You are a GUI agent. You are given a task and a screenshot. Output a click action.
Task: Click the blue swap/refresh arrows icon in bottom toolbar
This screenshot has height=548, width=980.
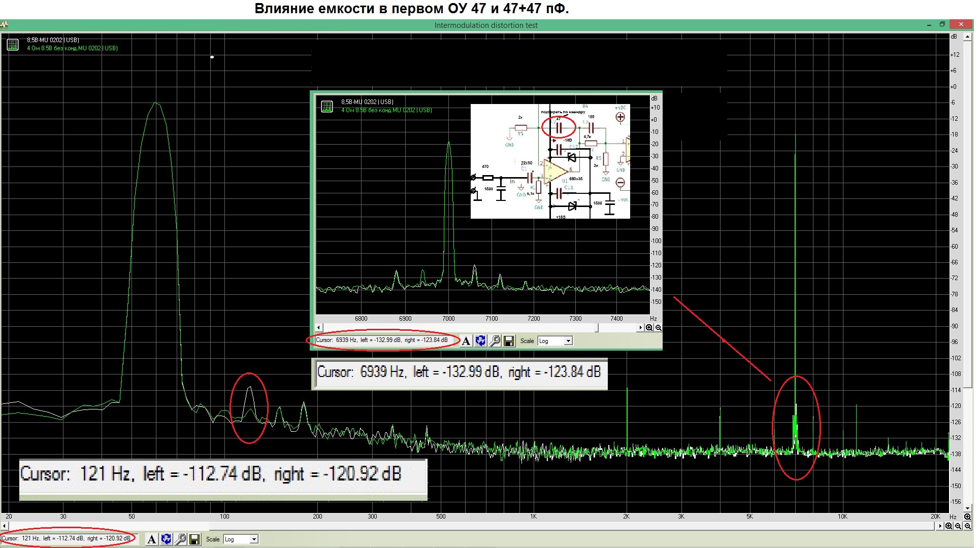coord(166,539)
